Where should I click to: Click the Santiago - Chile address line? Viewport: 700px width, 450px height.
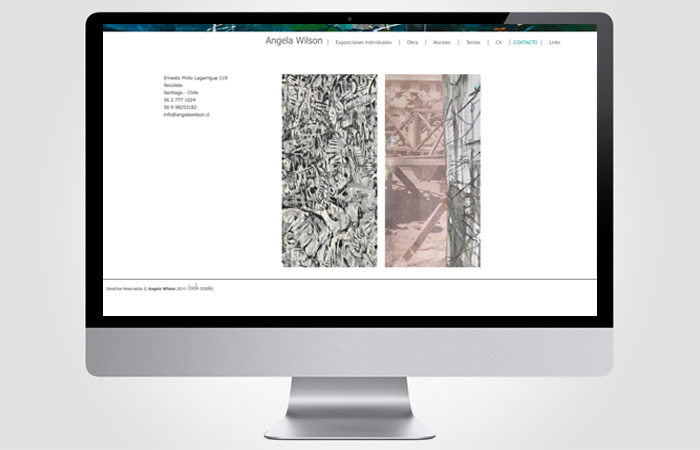(x=180, y=92)
